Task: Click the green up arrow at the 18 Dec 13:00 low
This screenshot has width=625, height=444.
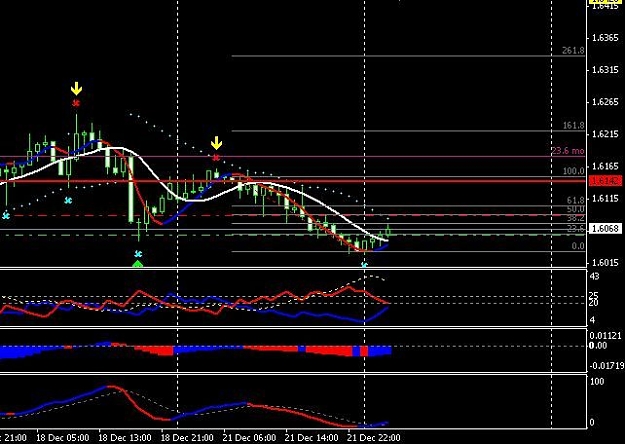Action: pos(138,264)
